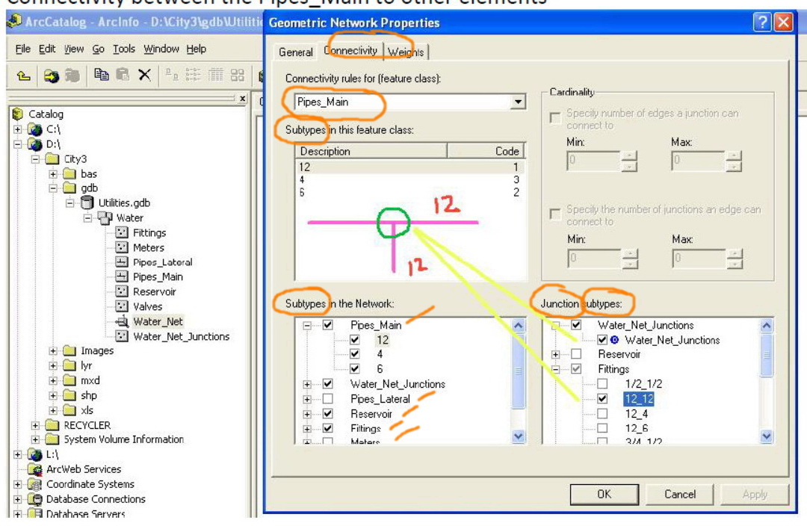Uncheck Pipes_Main in Subtypes in the Network
This screenshot has width=807, height=532.
tap(327, 325)
